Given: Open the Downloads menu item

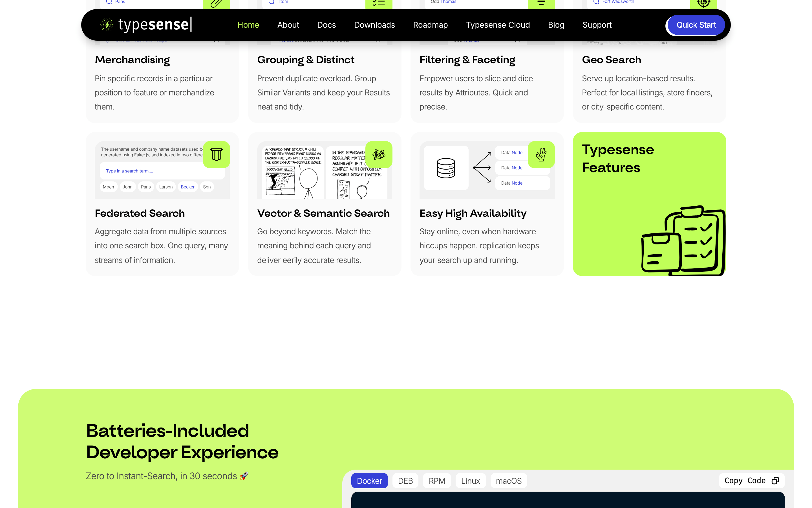Looking at the screenshot, I should tap(374, 25).
